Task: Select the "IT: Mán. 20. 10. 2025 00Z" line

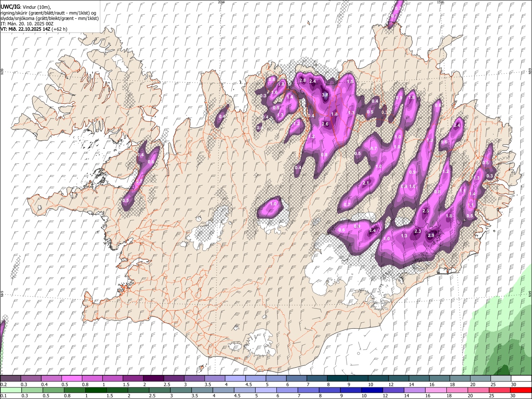Action: [27, 24]
